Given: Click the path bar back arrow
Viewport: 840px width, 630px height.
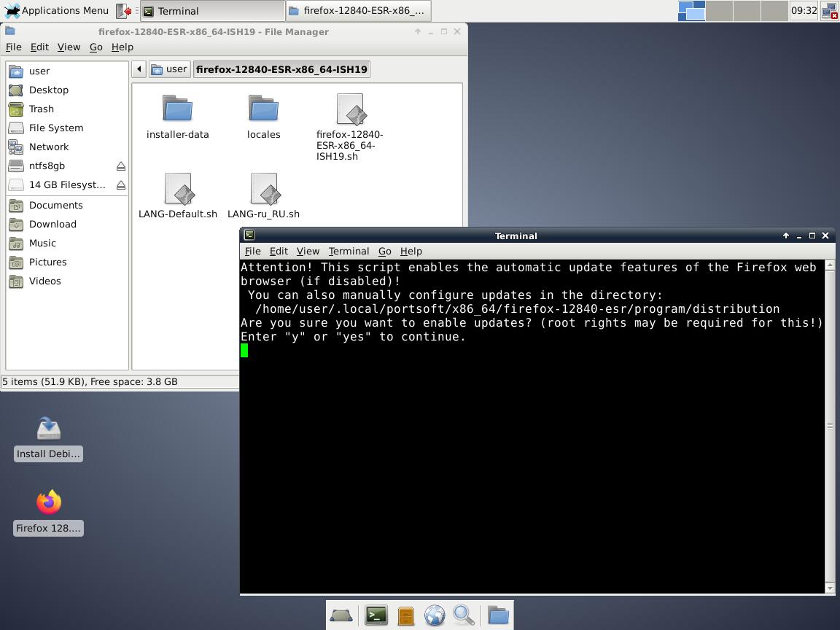Looking at the screenshot, I should (x=139, y=69).
